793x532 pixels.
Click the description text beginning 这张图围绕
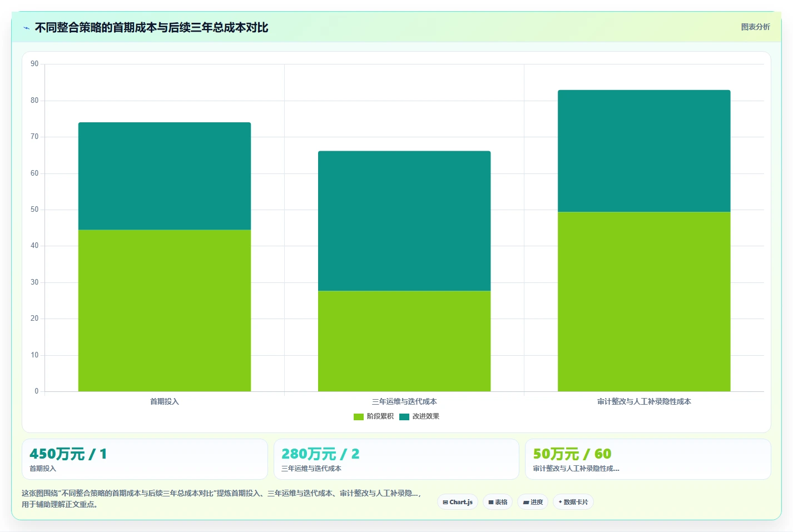pyautogui.click(x=222, y=499)
